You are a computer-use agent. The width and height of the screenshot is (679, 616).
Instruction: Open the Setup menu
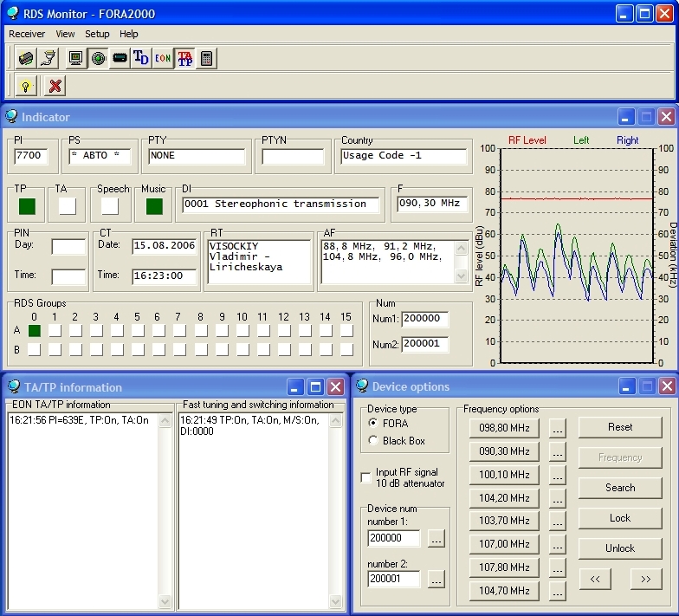pos(97,34)
